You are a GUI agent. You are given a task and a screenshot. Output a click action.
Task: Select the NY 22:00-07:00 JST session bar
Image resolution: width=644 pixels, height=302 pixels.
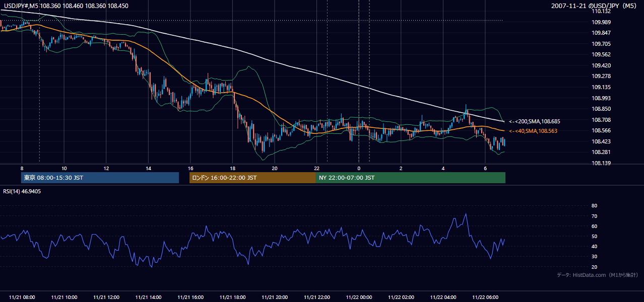411,178
